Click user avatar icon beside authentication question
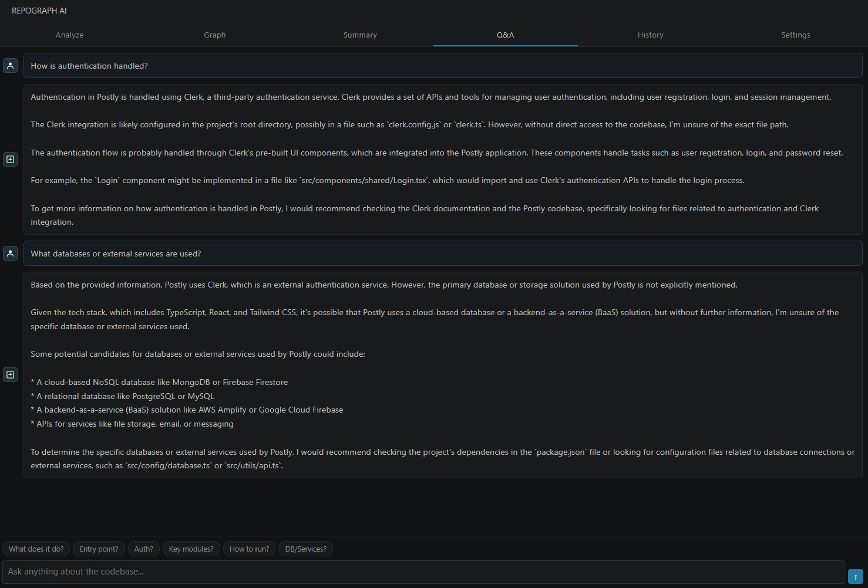Viewport: 868px width, 588px height. click(x=11, y=65)
